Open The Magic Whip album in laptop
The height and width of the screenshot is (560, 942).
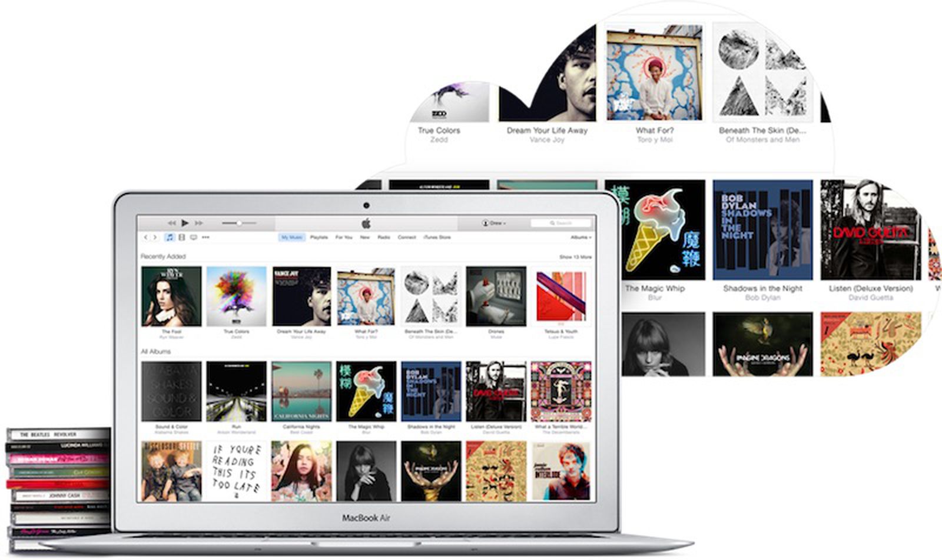366,391
